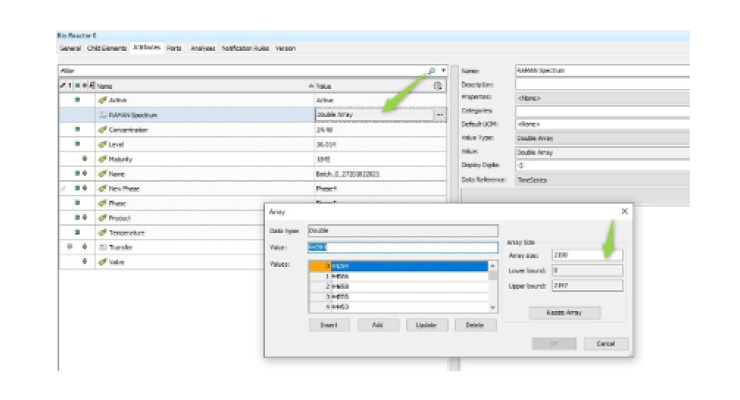Viewport: 740px width, 400px height.
Task: Click the tag icon next to Concentration
Action: click(102, 130)
